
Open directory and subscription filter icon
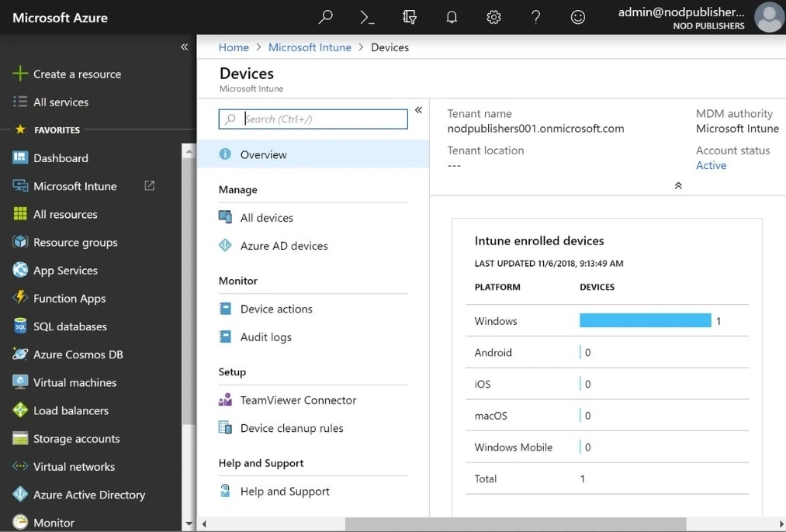410,17
